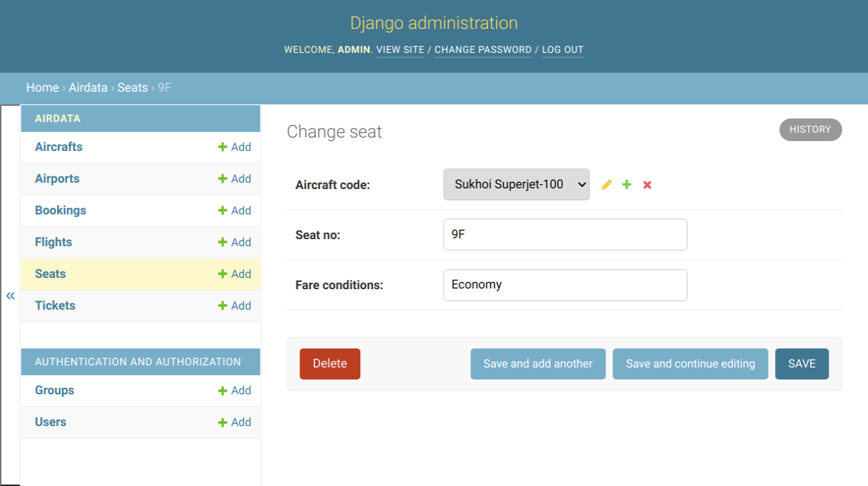Click the Add icon next to Airports
This screenshot has height=486, width=868.
tap(234, 178)
